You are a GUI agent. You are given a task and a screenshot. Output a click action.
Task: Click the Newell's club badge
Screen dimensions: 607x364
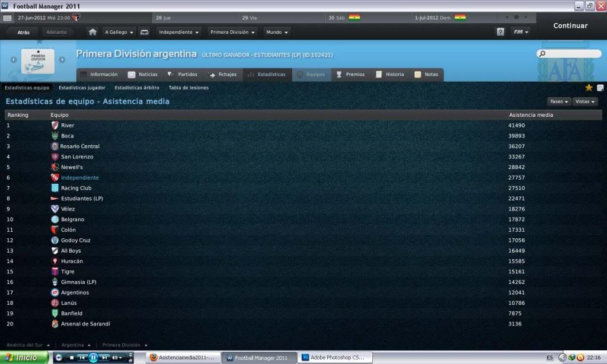point(55,167)
